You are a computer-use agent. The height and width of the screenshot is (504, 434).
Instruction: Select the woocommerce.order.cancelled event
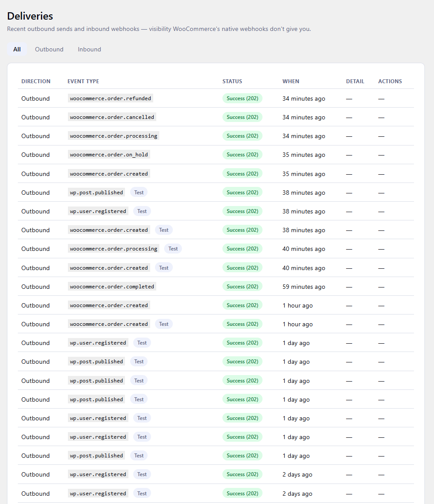112,117
